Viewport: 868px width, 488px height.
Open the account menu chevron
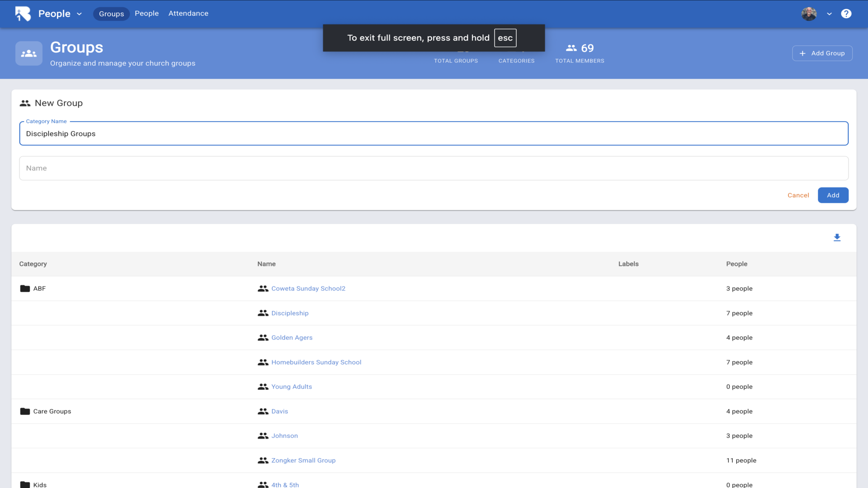click(x=829, y=14)
